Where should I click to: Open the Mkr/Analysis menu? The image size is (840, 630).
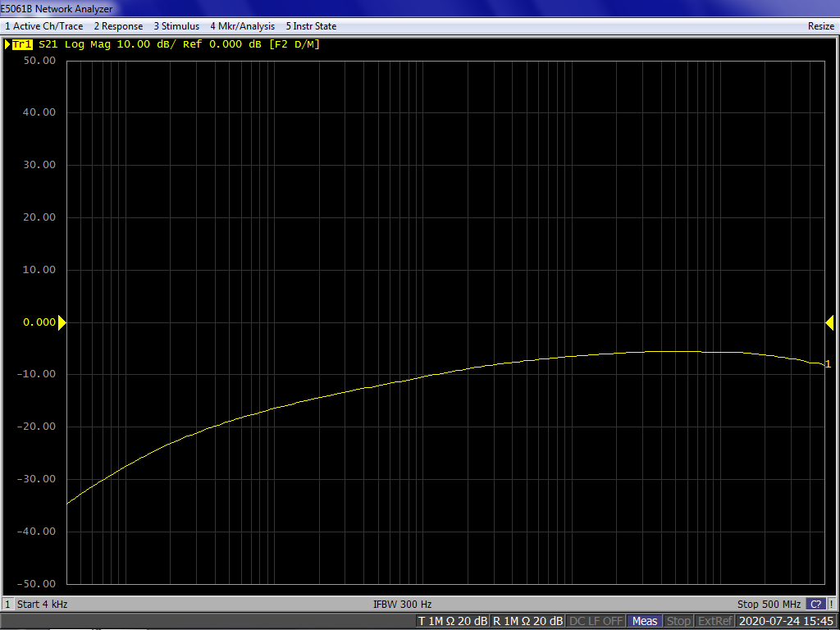point(242,26)
